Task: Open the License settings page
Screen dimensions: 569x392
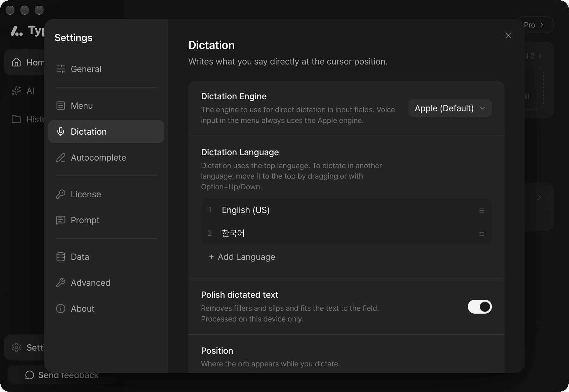Action: tap(106, 194)
